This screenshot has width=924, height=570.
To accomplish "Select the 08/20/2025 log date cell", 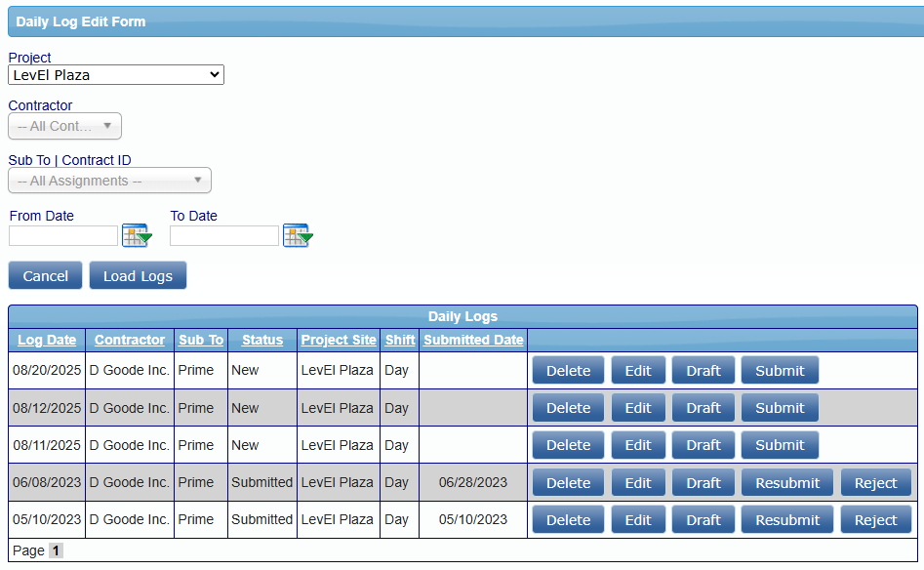I will (47, 370).
